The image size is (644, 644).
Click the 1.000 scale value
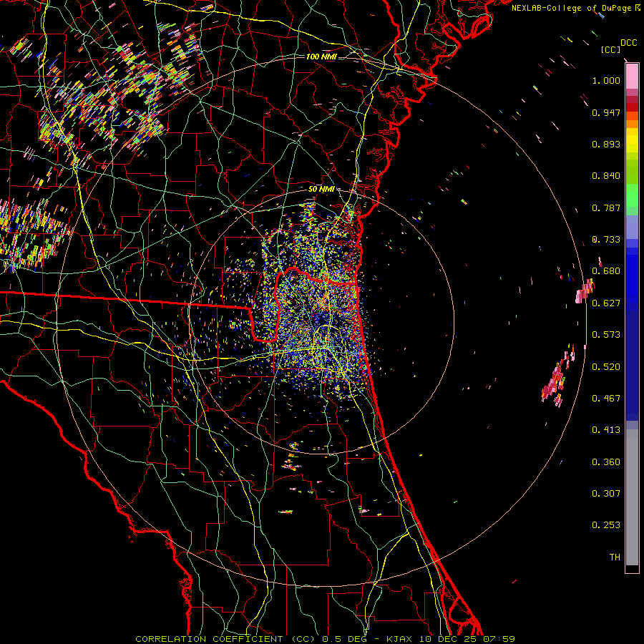tap(606, 80)
